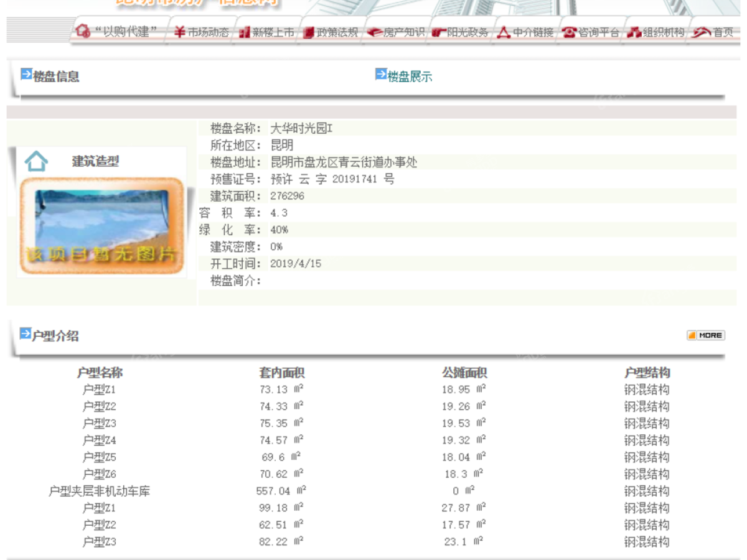The image size is (747, 560).
Task: Open 组织机构 nav tab
Action: 656,32
